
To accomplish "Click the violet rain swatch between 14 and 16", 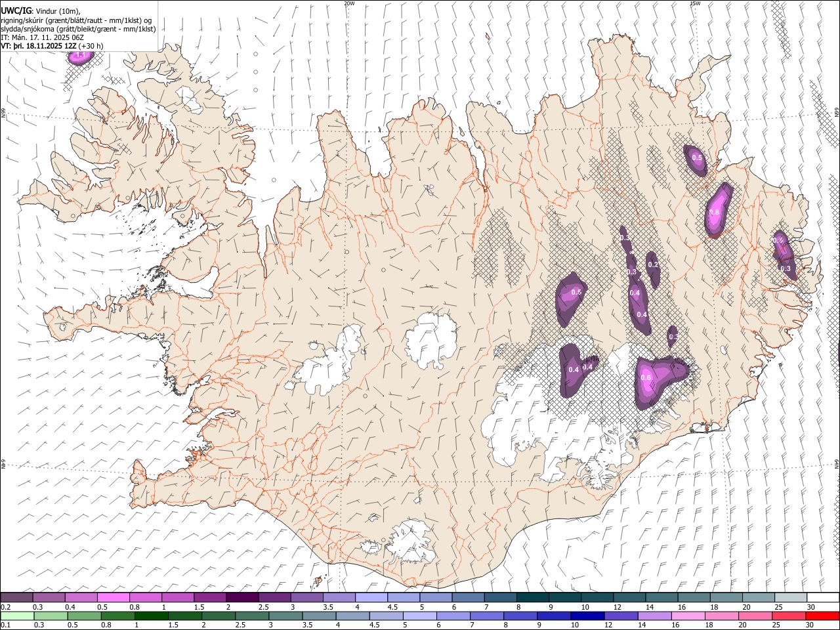I will tap(654, 616).
